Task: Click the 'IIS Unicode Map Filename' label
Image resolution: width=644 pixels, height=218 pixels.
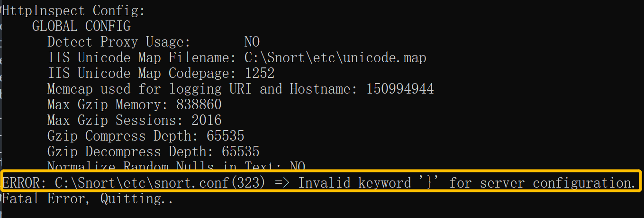Action: 142,58
